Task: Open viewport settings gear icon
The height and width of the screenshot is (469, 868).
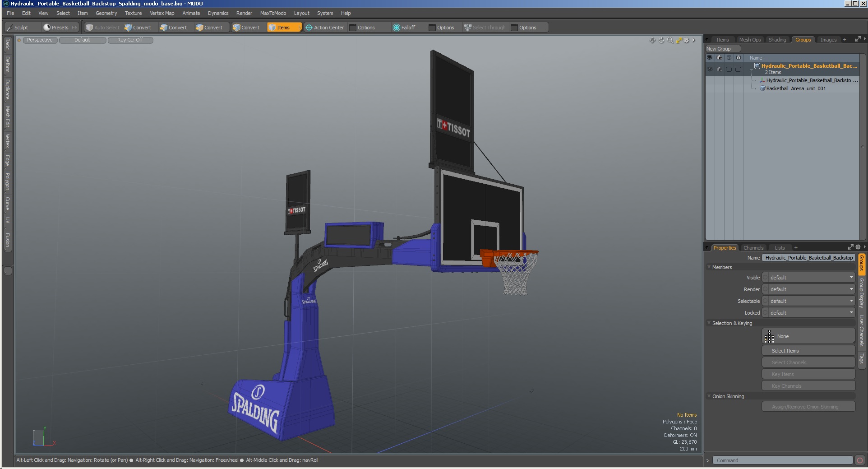Action: click(x=686, y=40)
